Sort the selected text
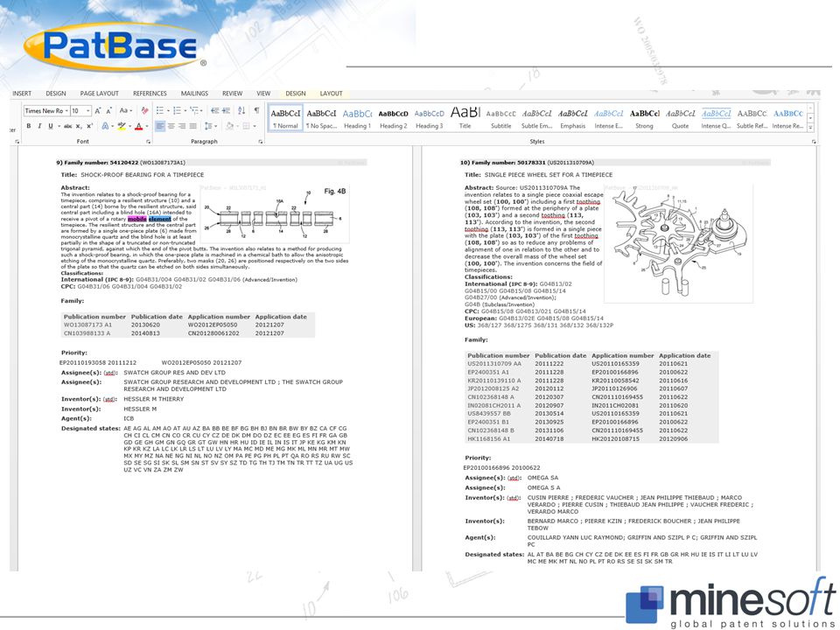Screen dimensions: 840x630 point(241,110)
